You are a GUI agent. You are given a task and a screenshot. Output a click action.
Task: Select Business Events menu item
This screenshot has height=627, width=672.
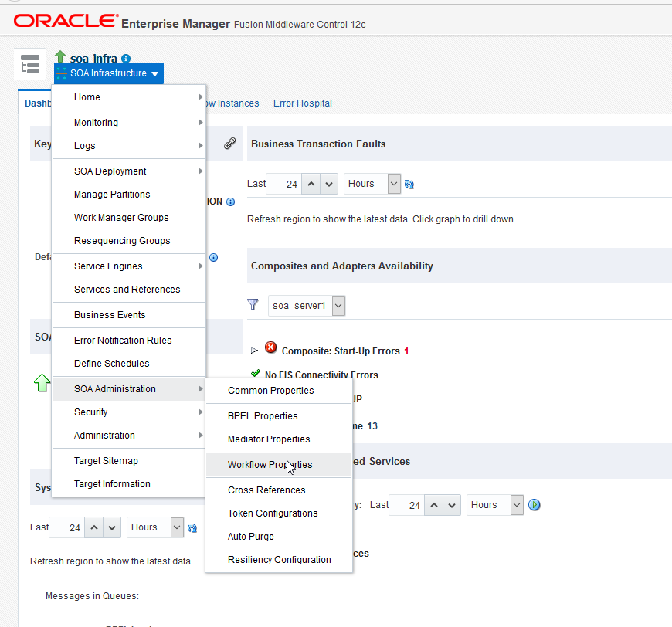coord(128,315)
